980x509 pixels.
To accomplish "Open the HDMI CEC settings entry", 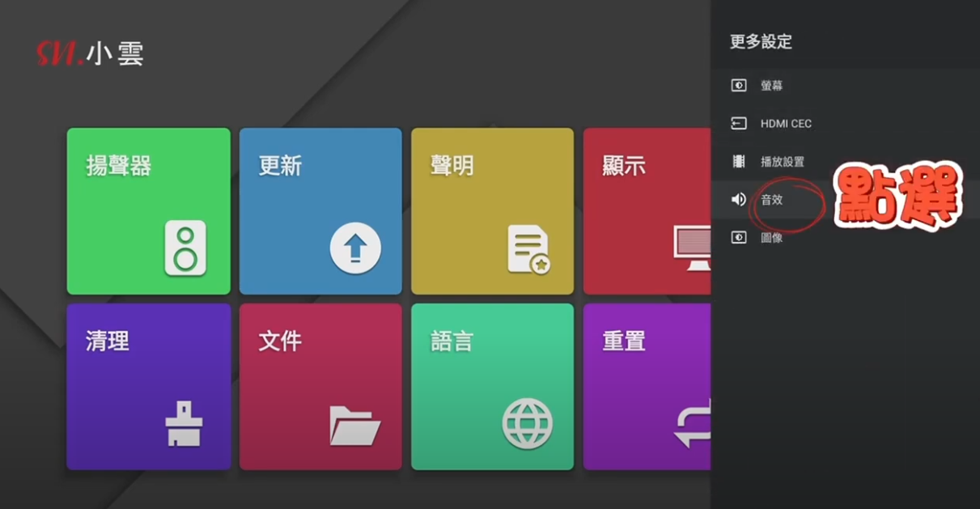I will [786, 124].
